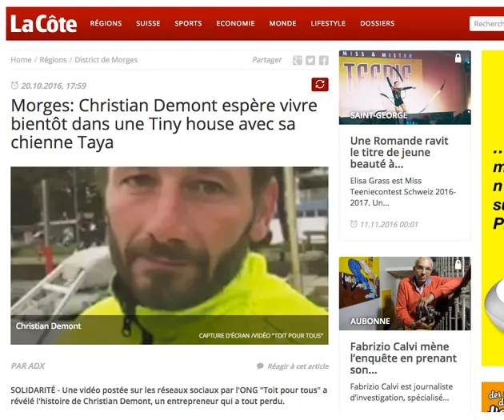The width and height of the screenshot is (504, 420).
Task: Go to the Sports section
Action: (188, 23)
